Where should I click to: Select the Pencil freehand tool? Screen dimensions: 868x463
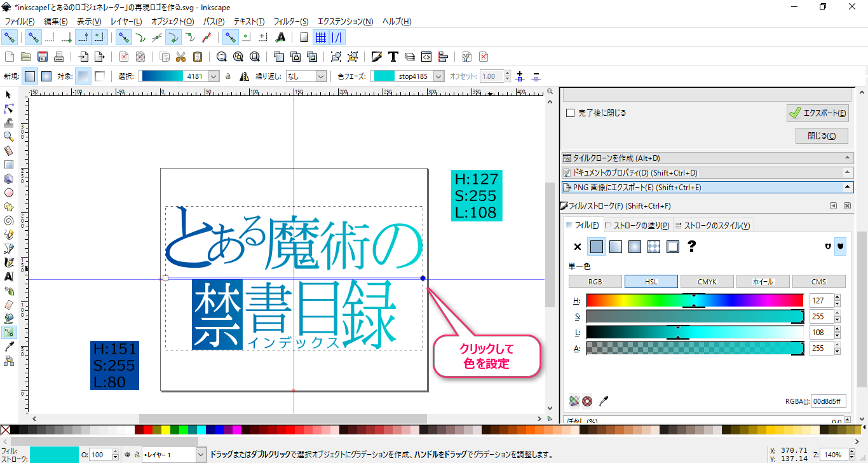point(9,234)
